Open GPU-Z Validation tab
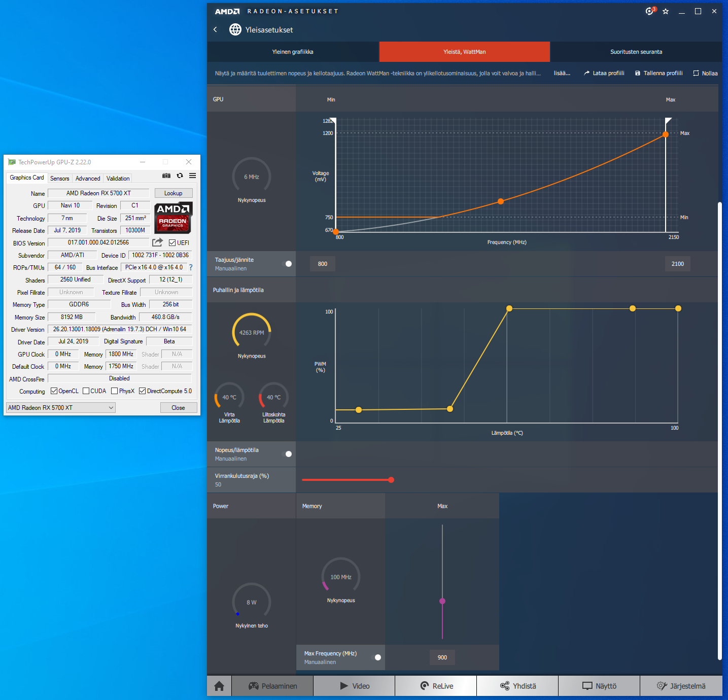This screenshot has width=728, height=700. tap(118, 179)
